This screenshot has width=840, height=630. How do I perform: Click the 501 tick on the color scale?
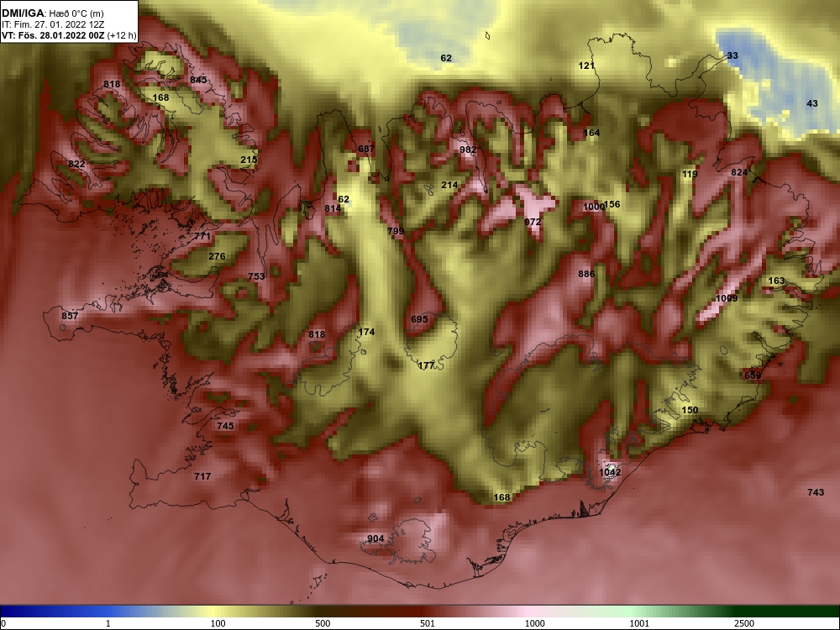coord(428,623)
